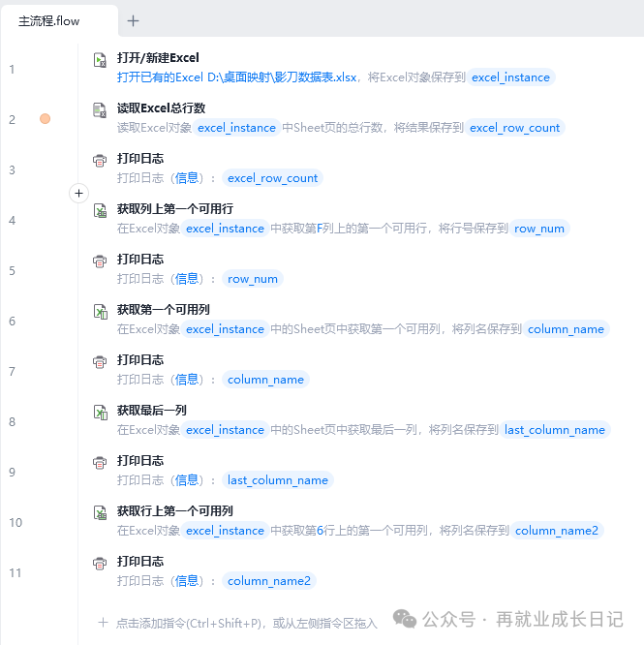Click column_name variable in step 7 log

coord(265,380)
